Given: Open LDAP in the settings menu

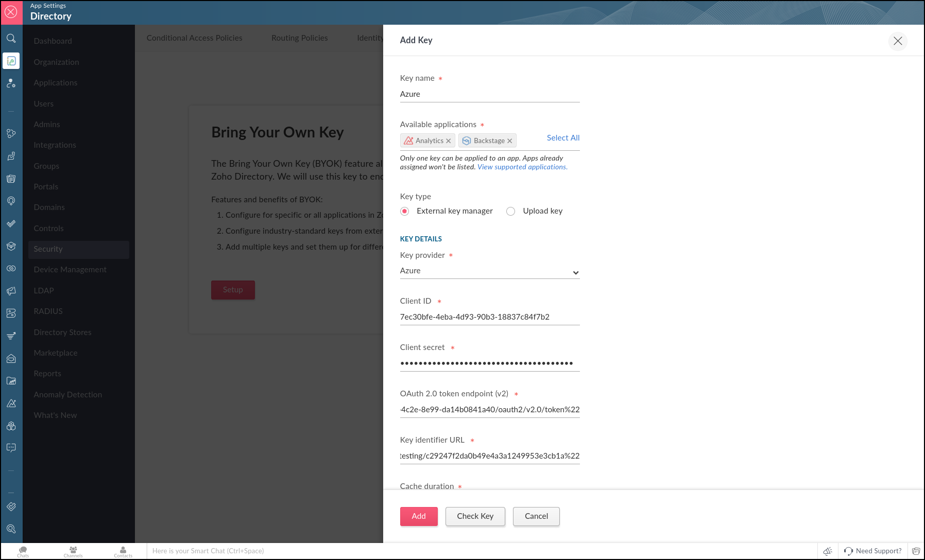Looking at the screenshot, I should [x=43, y=291].
